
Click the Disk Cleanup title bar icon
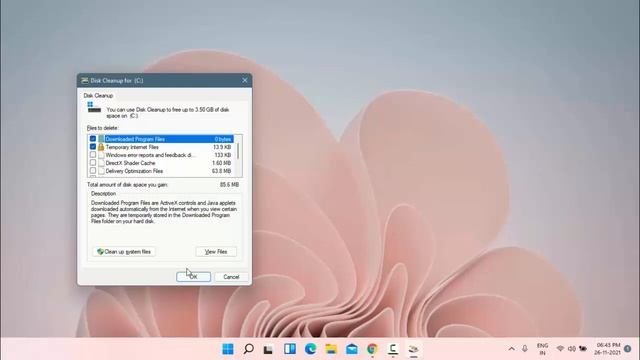pyautogui.click(x=84, y=80)
